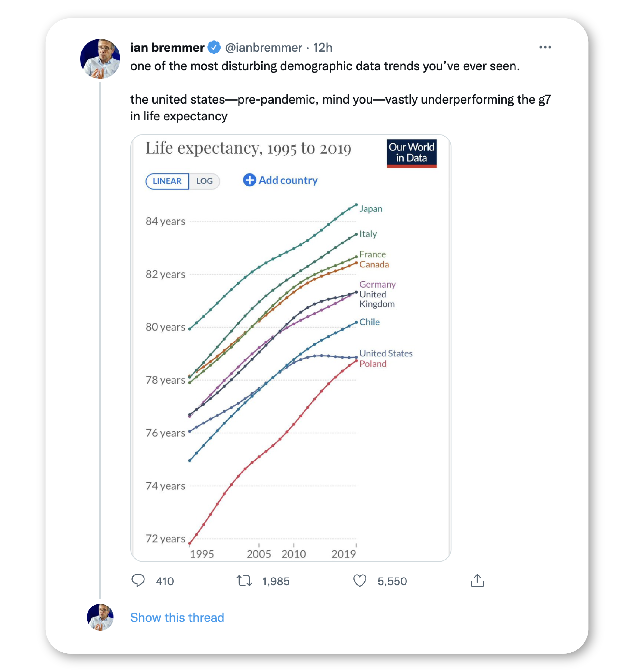The width and height of the screenshot is (634, 672).
Task: Select the United States line label
Action: coord(386,353)
